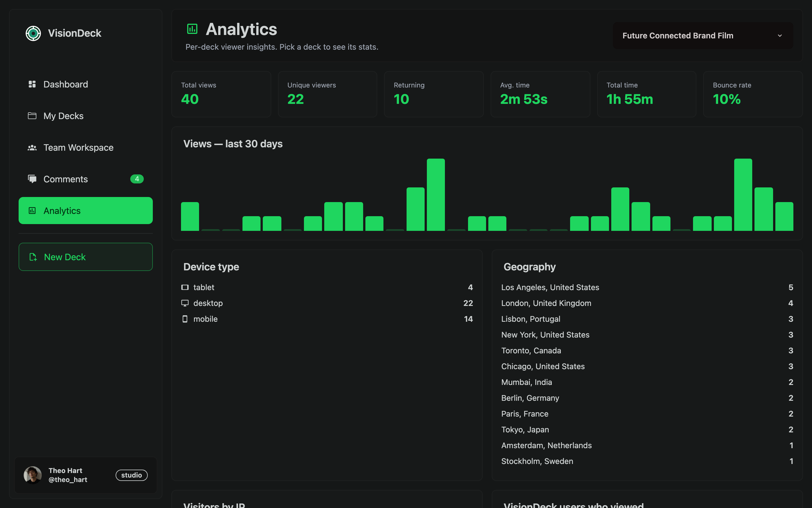Click Paris, France row
Image resolution: width=812 pixels, height=508 pixels.
pyautogui.click(x=647, y=413)
